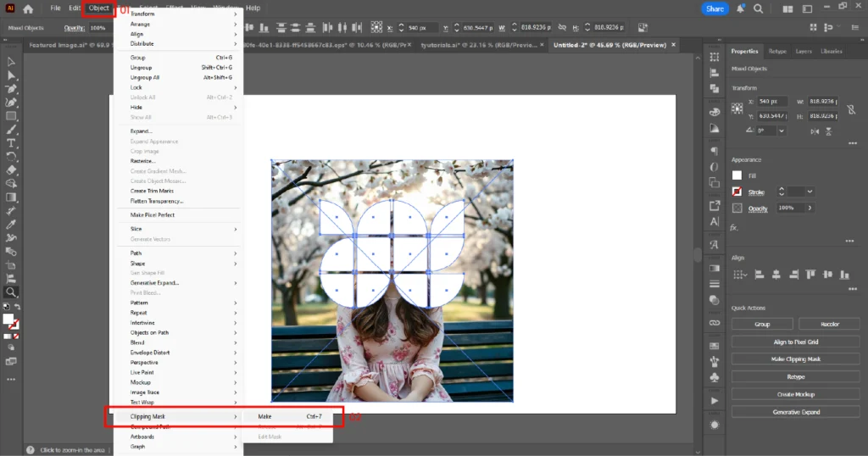Click the X position field in Transform
The image size is (868, 456).
771,101
